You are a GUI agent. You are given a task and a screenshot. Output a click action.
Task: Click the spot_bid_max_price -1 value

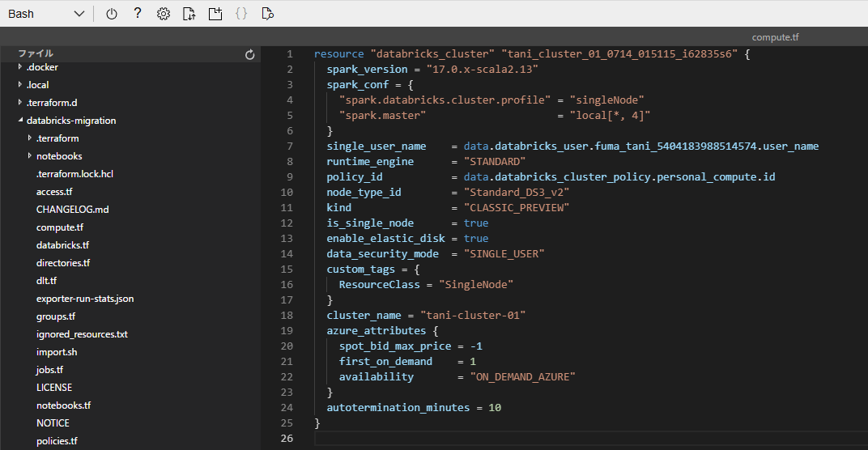tap(476, 346)
